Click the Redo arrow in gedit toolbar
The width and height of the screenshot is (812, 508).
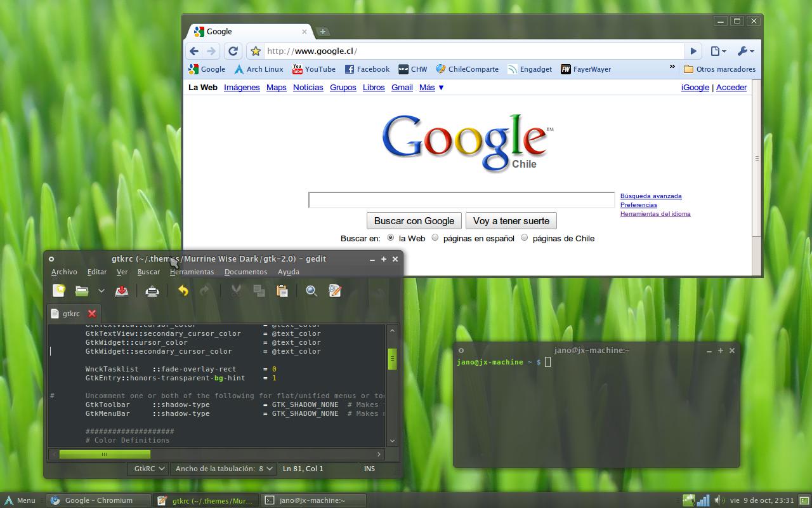[204, 290]
